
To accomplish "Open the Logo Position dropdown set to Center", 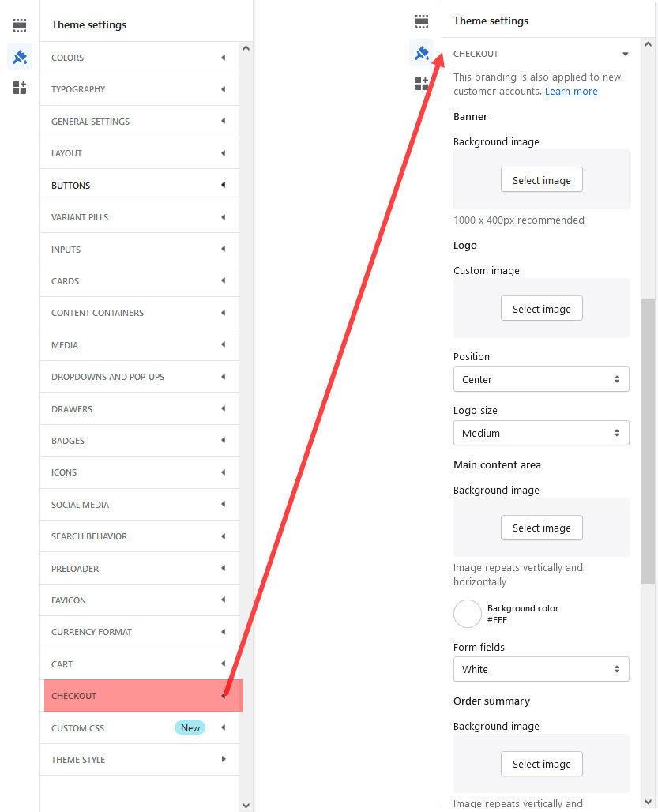I will point(541,379).
